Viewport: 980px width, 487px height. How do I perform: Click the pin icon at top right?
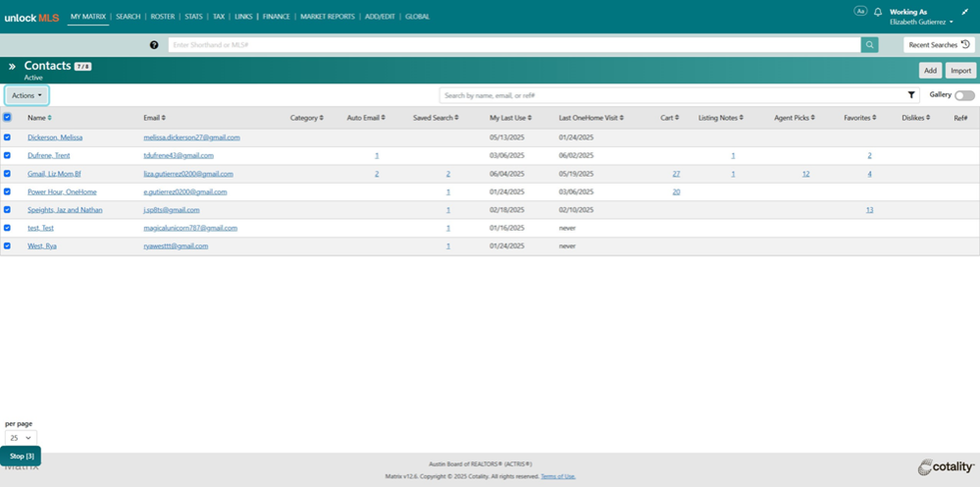[x=965, y=11]
